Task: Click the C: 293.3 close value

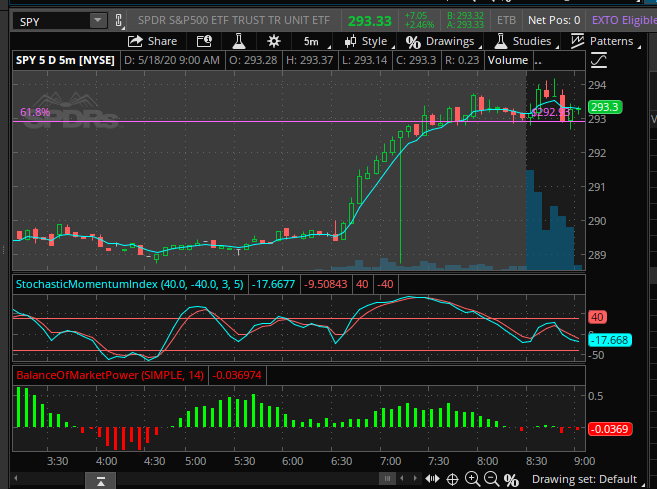Action: tap(416, 60)
